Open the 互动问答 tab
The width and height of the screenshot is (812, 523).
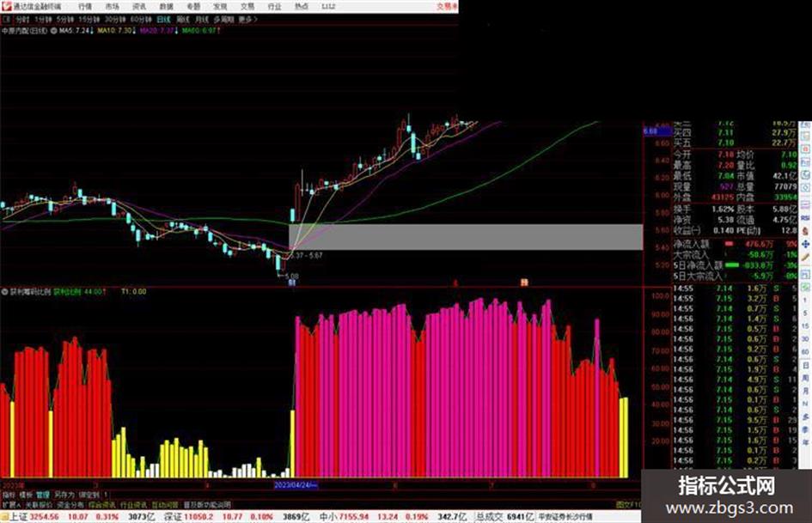pyautogui.click(x=165, y=505)
